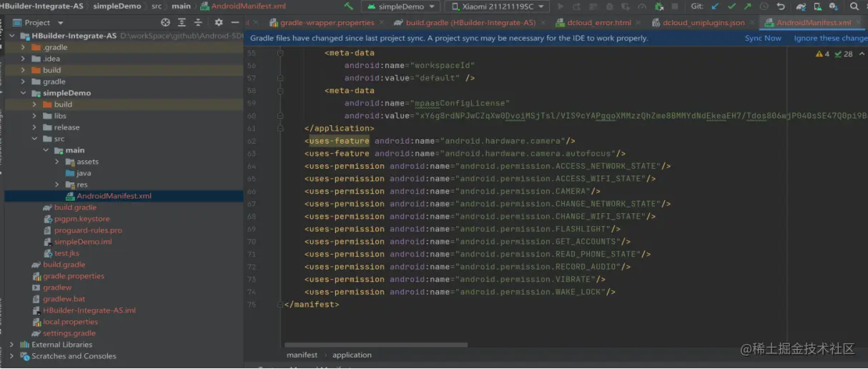Click Git Push green arrow icon
The image size is (868, 369).
[747, 6]
